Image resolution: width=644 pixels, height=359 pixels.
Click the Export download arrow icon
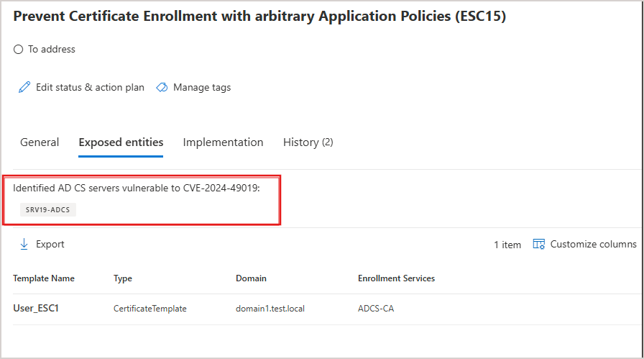[24, 245]
